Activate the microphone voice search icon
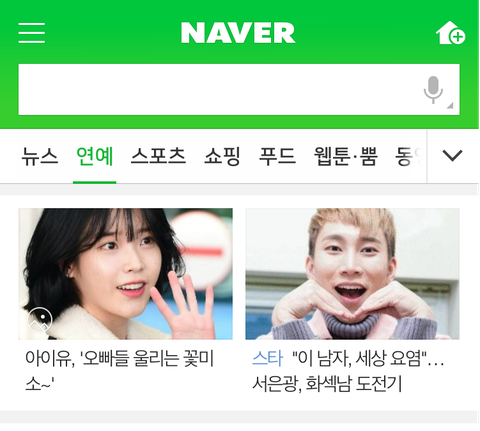The height and width of the screenshot is (431, 480). (x=433, y=90)
